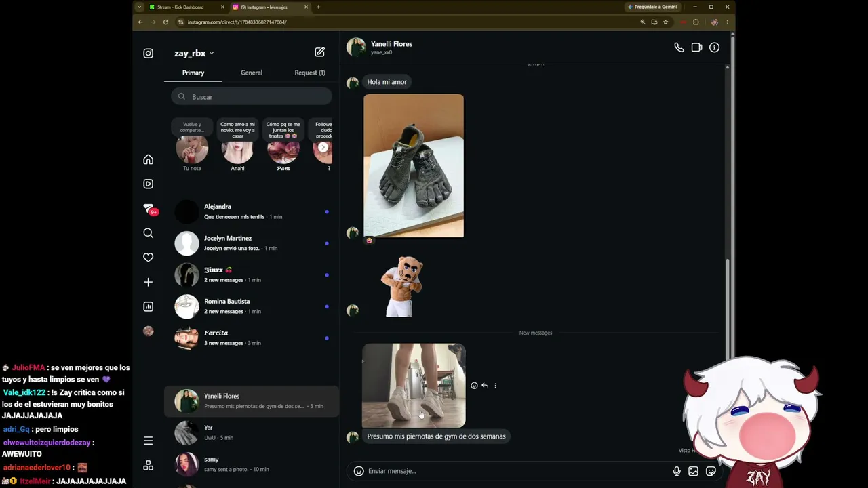Expand the zay_rbx account switcher
This screenshot has width=868, height=488.
[x=194, y=53]
